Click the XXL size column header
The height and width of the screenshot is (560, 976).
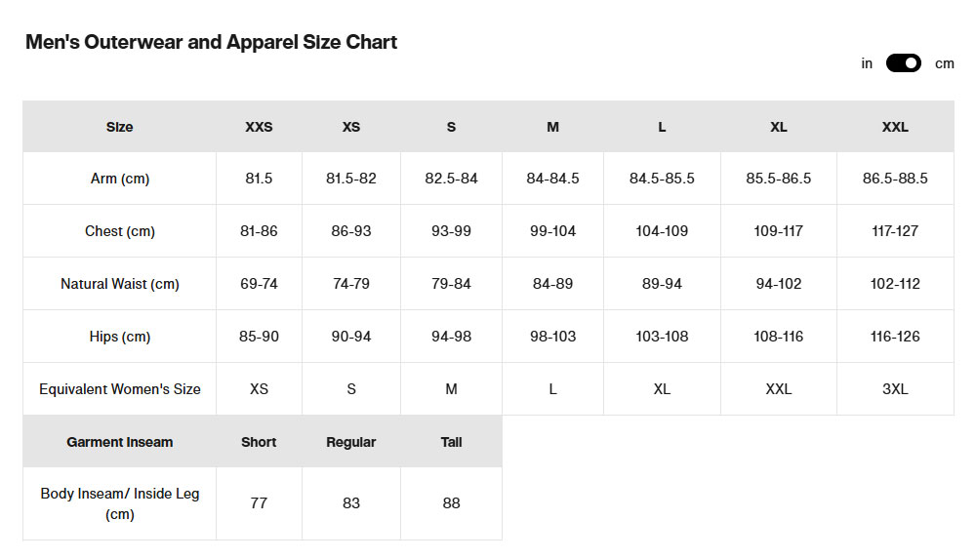[895, 127]
